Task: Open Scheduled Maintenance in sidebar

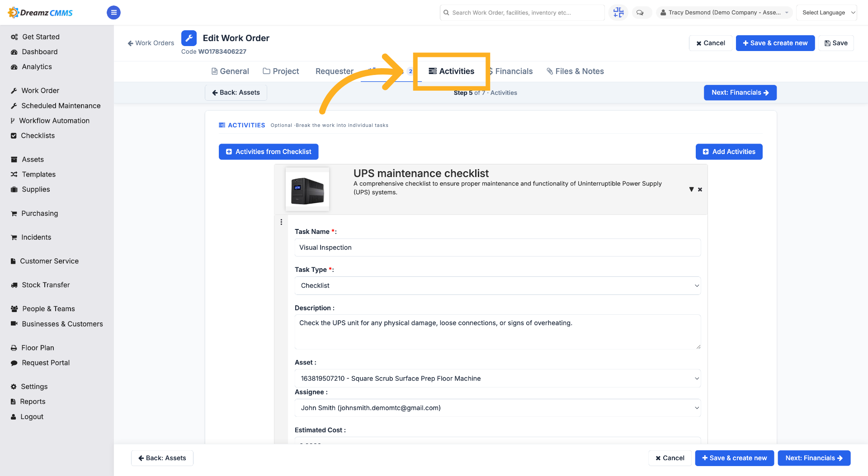Action: (56, 106)
